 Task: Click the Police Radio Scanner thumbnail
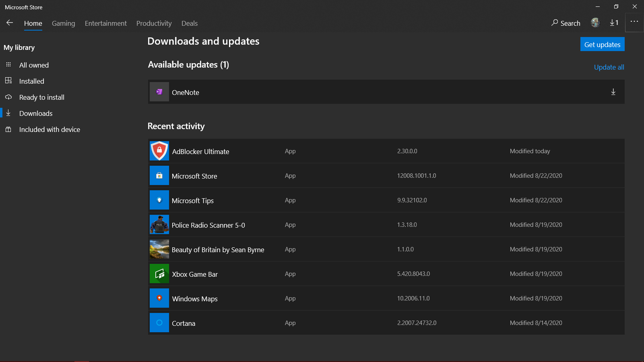pos(159,225)
